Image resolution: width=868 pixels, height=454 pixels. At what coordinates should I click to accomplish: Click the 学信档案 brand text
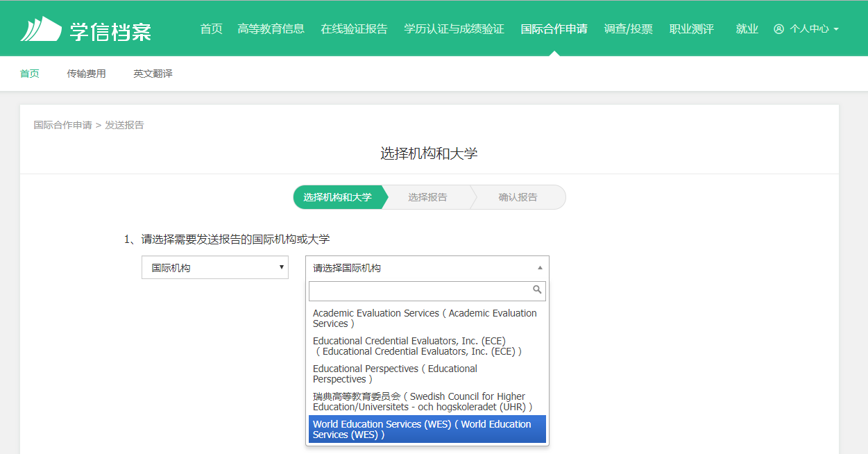click(110, 31)
